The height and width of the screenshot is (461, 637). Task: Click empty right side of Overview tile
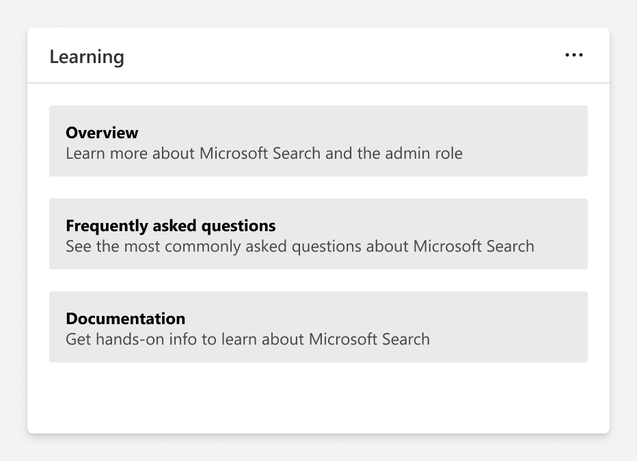540,141
